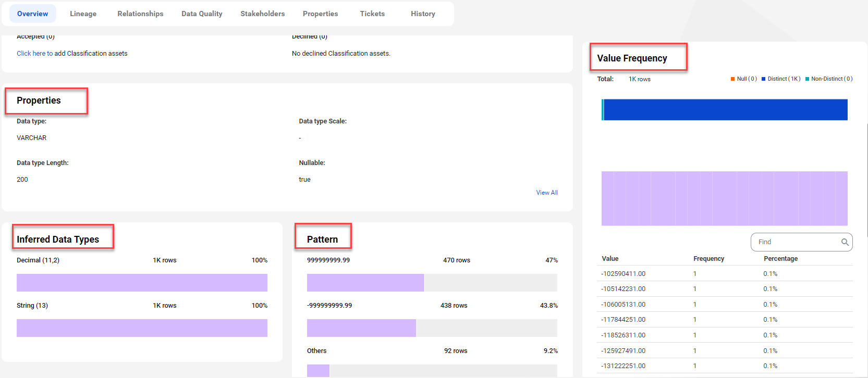
Task: Click the Null legend orange swatch
Action: (x=732, y=79)
